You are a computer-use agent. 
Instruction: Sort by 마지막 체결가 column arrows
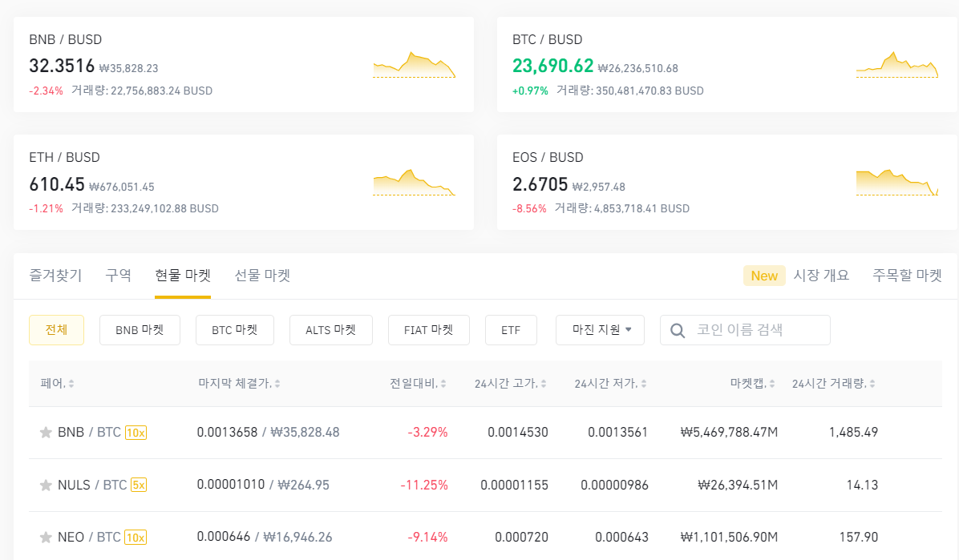coord(277,384)
